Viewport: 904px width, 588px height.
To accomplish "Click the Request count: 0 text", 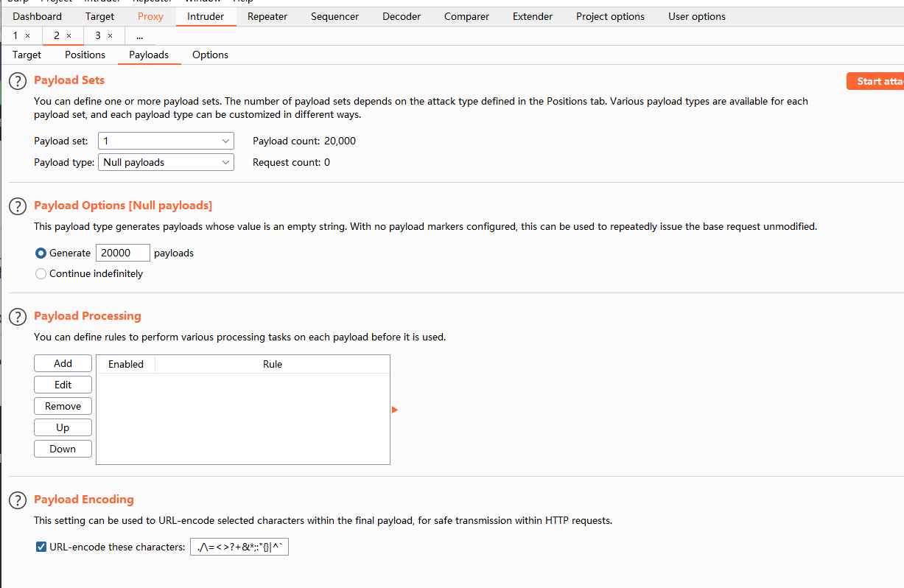I will pyautogui.click(x=291, y=162).
